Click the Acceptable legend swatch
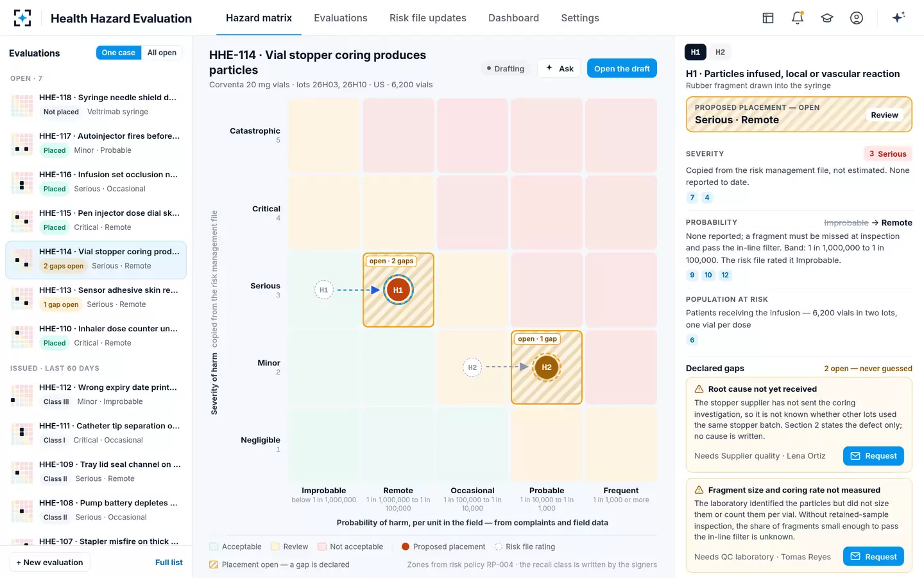924x578 pixels. (214, 547)
